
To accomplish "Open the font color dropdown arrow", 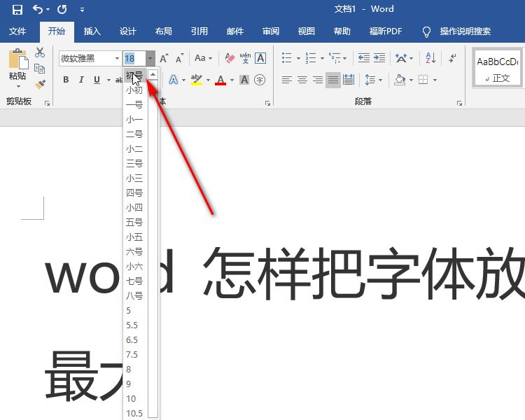I will [232, 80].
